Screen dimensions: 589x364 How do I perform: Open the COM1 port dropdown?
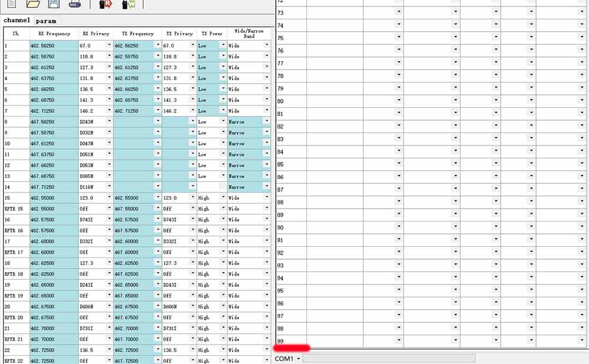(x=299, y=358)
